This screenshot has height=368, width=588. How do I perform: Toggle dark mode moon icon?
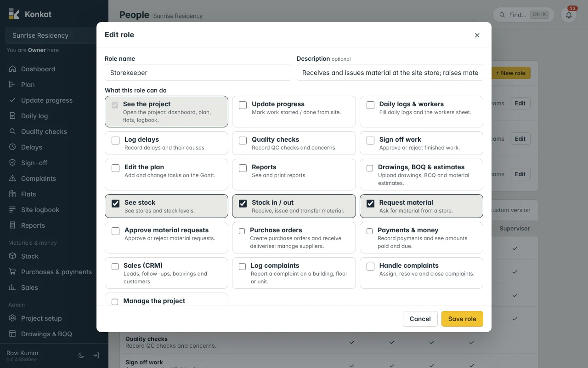coord(81,355)
